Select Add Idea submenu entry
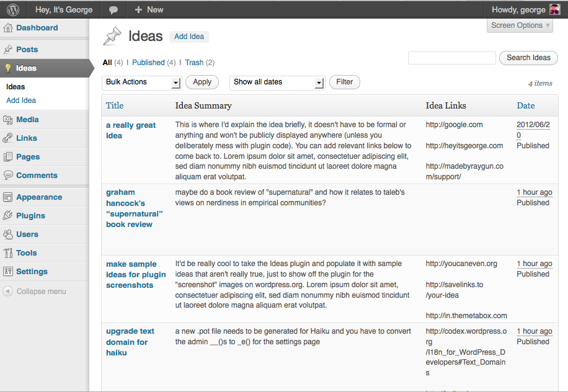This screenshot has height=392, width=568. pyautogui.click(x=21, y=100)
